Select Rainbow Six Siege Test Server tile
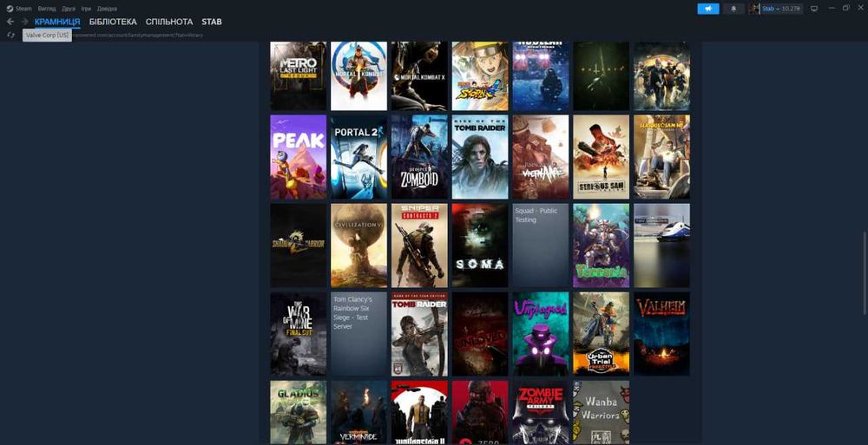This screenshot has height=445, width=868. (358, 334)
